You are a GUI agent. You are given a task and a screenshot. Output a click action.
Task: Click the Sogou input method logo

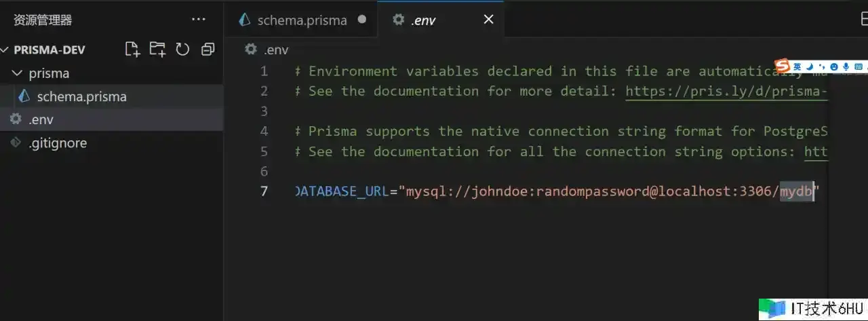[x=783, y=67]
